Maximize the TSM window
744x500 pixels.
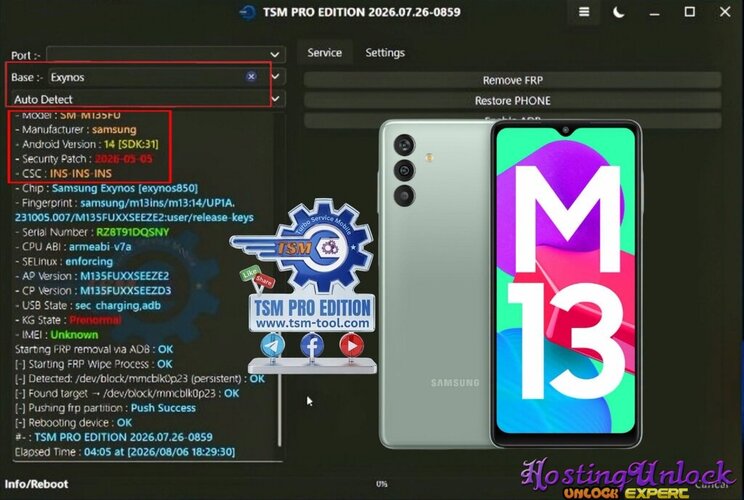(689, 12)
